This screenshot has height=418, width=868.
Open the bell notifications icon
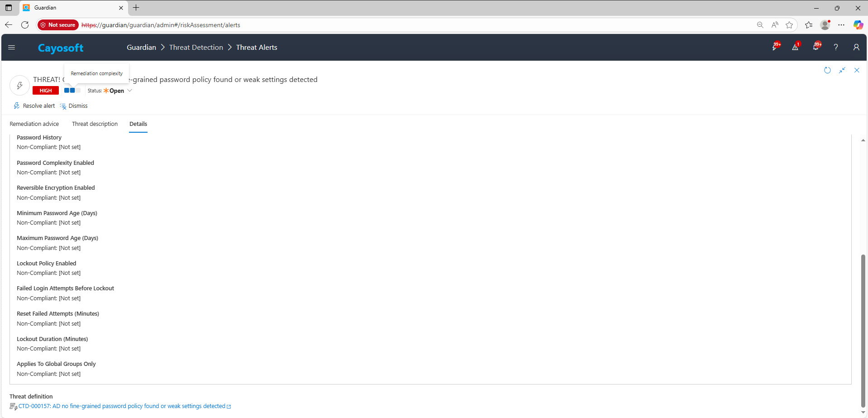(816, 47)
